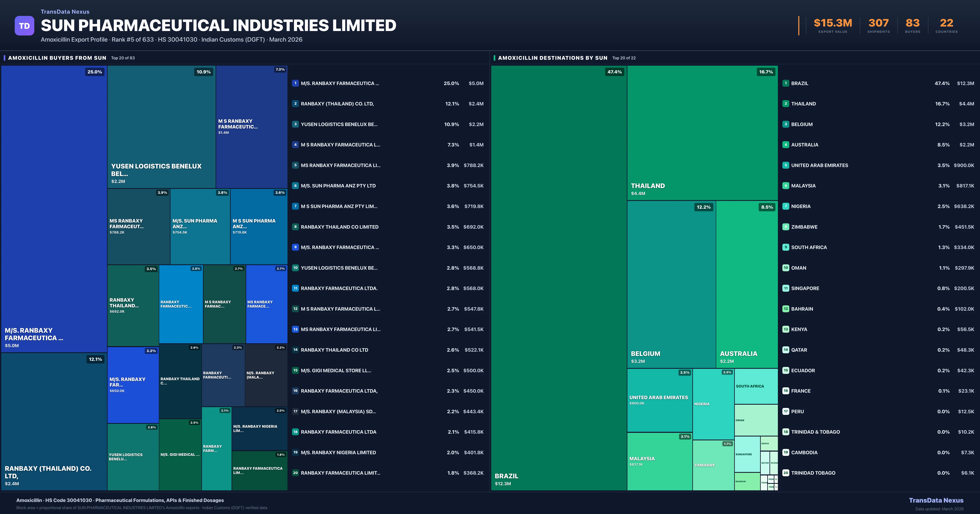The image size is (980, 514).
Task: Click rank badge 12 beside Bahrain
Action: 786,309
